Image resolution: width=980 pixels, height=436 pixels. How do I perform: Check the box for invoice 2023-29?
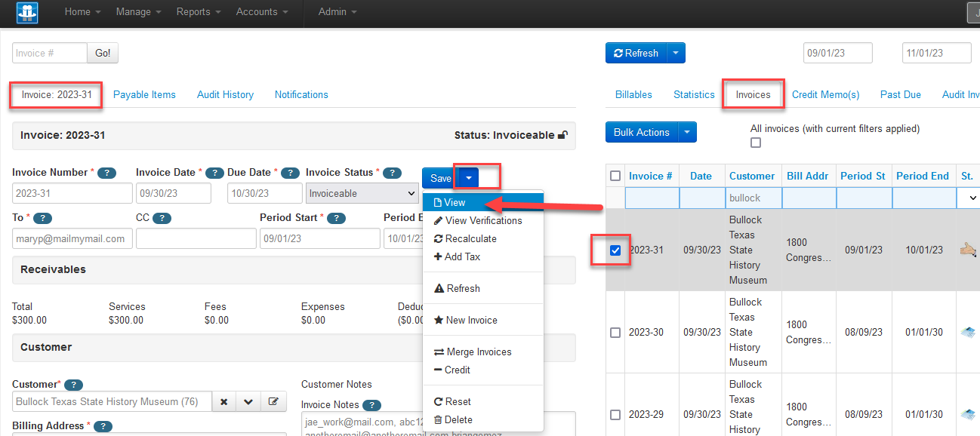pyautogui.click(x=615, y=414)
